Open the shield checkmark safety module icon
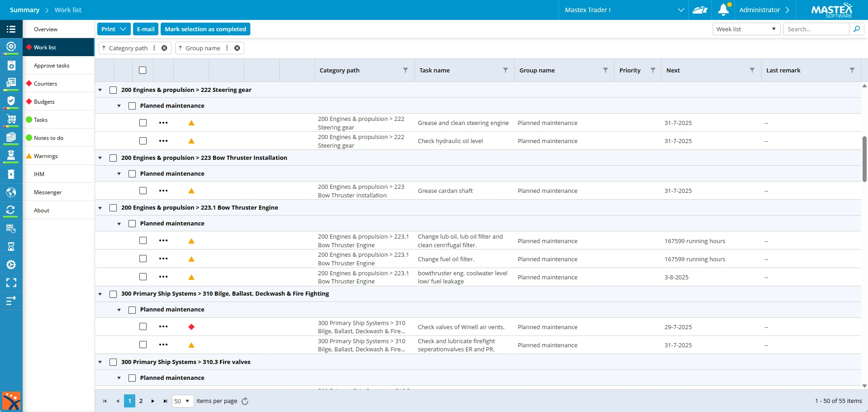This screenshot has height=412, width=868. 11,101
